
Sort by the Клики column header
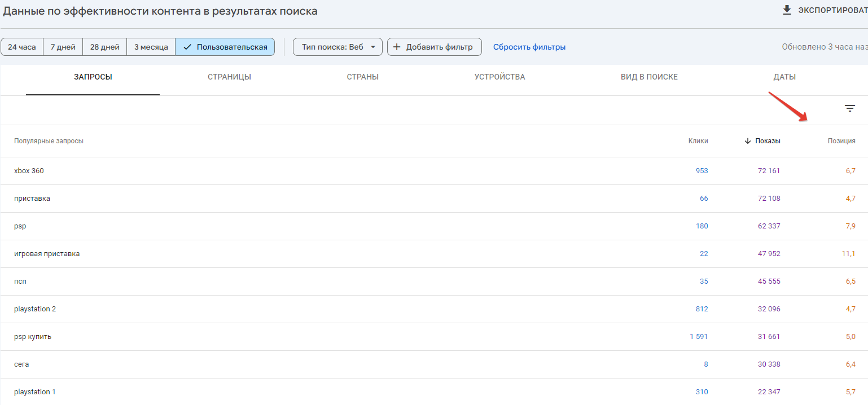698,141
